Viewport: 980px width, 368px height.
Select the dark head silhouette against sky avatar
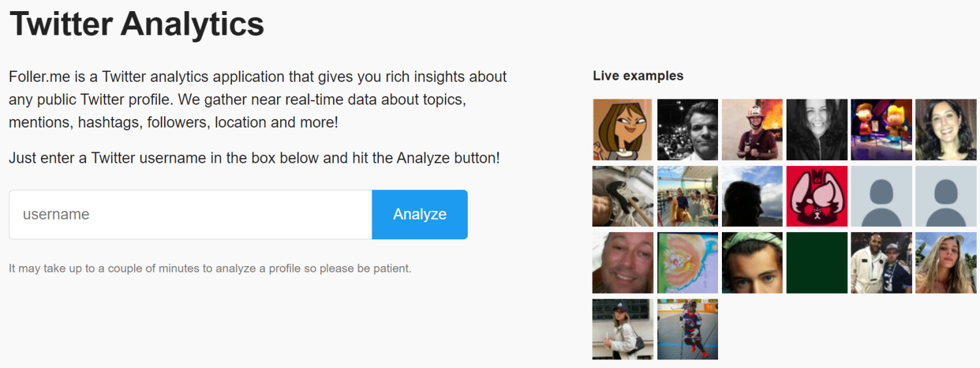[x=752, y=196]
